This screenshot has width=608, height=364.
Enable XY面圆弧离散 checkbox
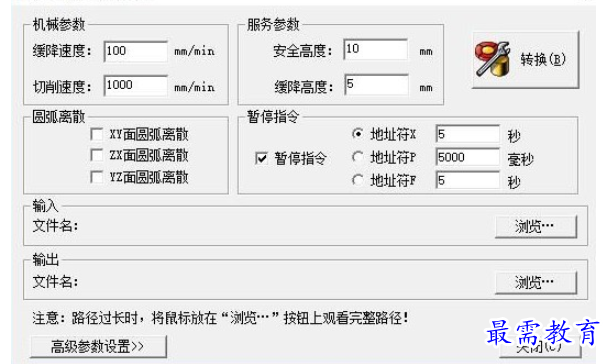point(97,135)
